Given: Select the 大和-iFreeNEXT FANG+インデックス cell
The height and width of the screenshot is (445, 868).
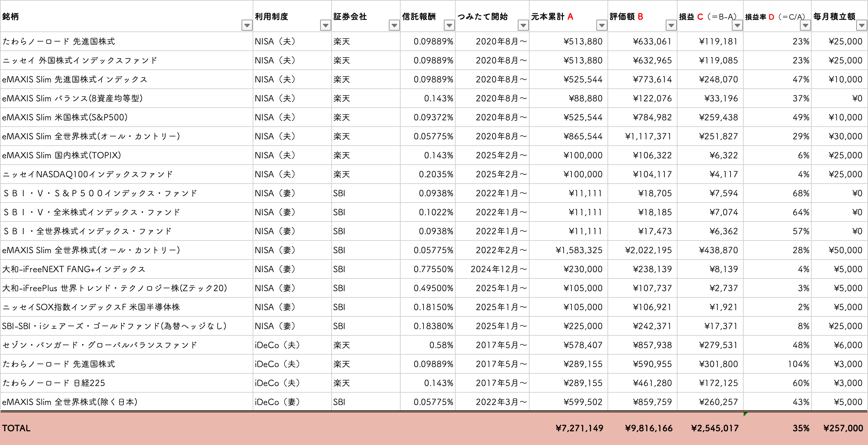Looking at the screenshot, I should (x=126, y=269).
